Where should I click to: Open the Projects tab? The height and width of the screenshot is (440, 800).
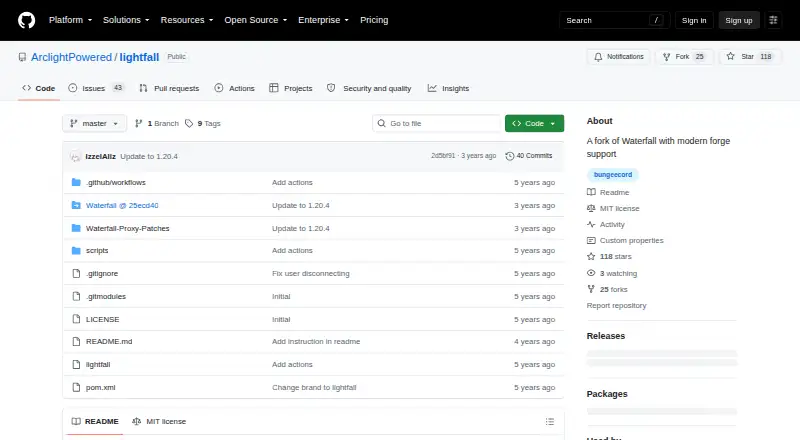[291, 88]
